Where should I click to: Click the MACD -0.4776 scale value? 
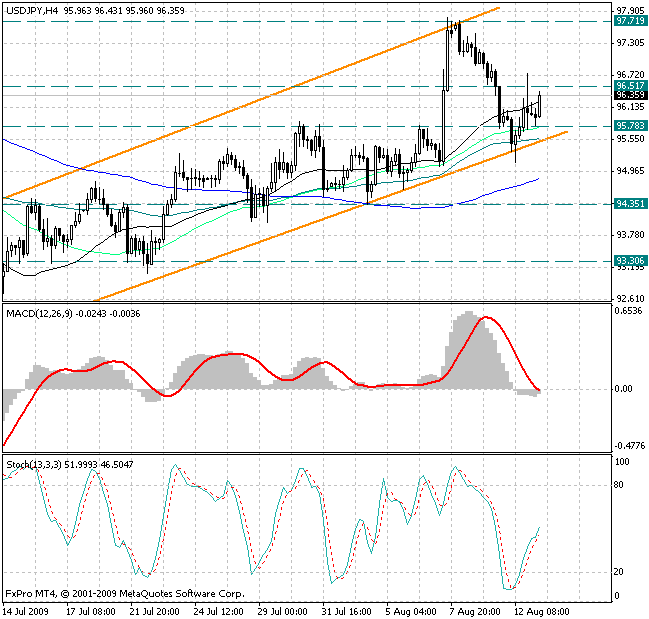630,446
